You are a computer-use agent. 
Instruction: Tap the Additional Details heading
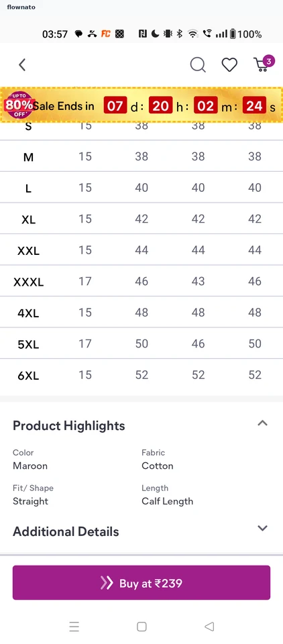(66, 531)
